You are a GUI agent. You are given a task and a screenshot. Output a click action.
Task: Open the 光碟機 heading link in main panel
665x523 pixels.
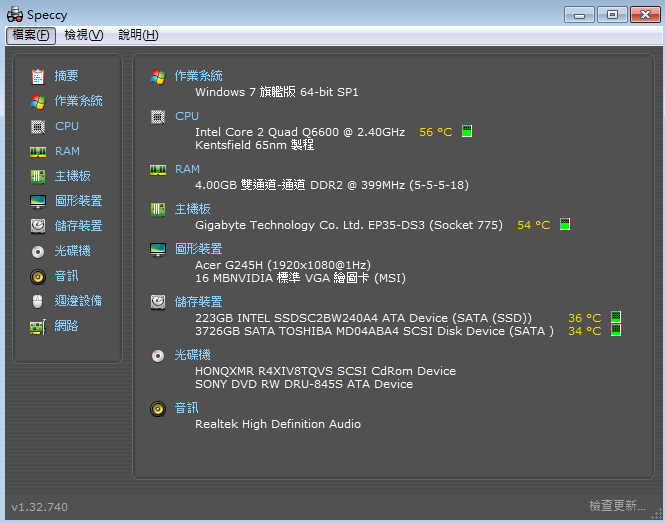[193, 355]
